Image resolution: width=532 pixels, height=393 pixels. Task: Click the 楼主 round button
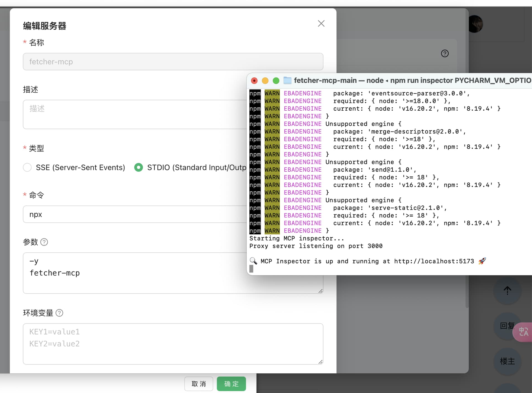[x=507, y=361]
